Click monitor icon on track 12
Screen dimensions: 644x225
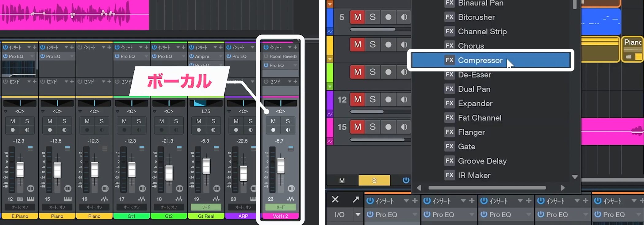click(x=404, y=99)
